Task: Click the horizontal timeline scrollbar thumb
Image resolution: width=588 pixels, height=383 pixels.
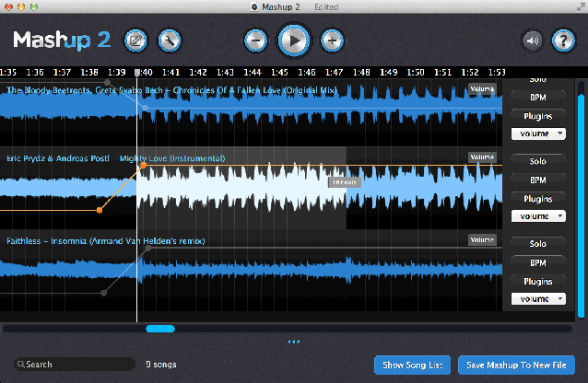Action: 160,329
